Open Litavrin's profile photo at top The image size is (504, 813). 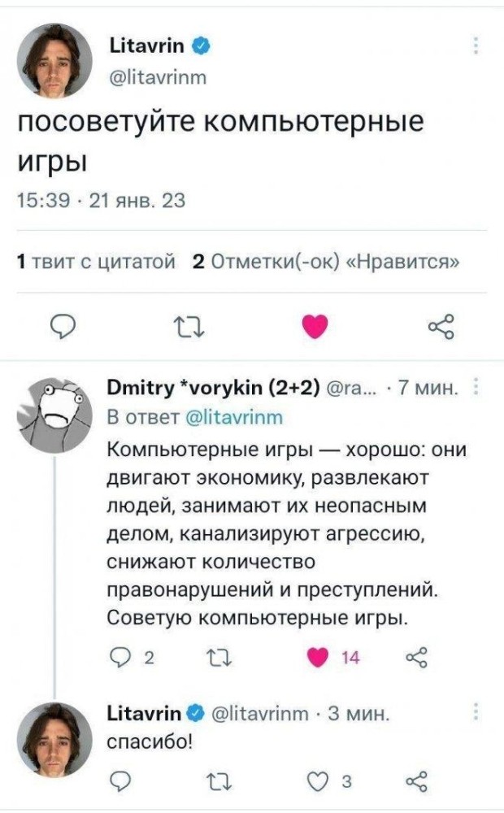[54, 61]
